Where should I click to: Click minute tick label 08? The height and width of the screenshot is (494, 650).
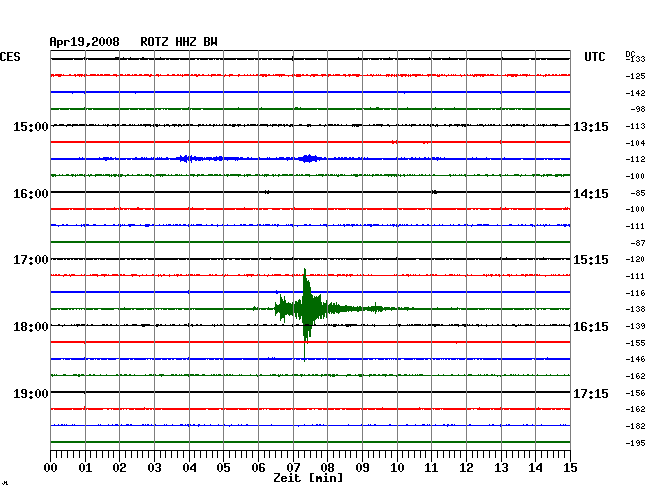[x=327, y=468]
